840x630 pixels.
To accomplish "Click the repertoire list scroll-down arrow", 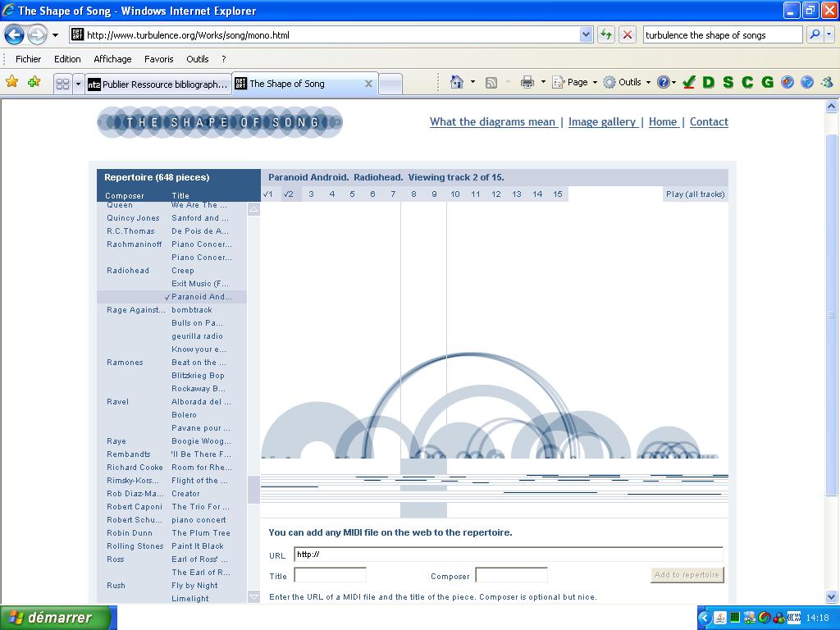I will pyautogui.click(x=254, y=597).
